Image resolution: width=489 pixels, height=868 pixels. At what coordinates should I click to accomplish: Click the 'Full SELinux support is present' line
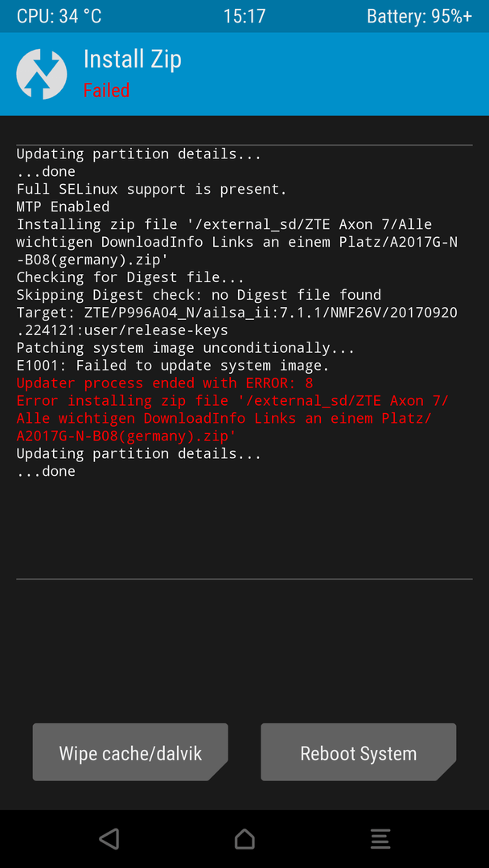[152, 189]
